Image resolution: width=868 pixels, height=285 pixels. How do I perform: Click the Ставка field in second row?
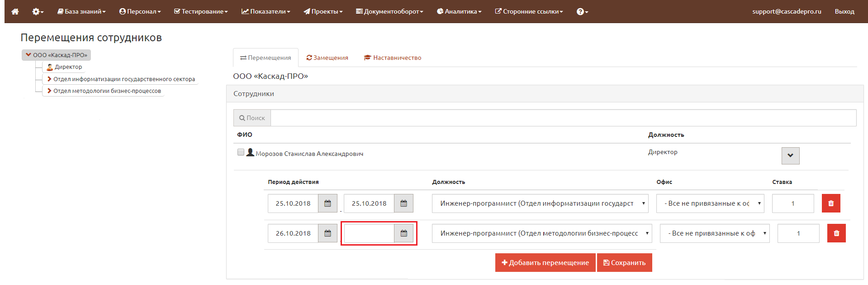coord(798,233)
